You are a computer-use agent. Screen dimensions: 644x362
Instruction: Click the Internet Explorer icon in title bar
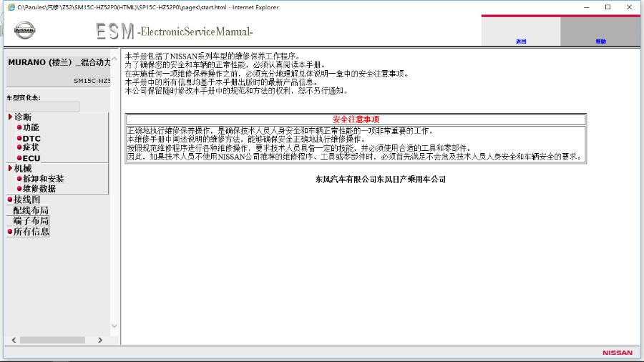point(11,7)
